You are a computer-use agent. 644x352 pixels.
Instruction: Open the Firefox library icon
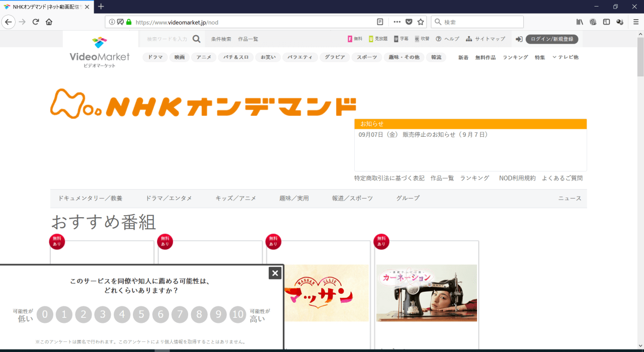[580, 22]
